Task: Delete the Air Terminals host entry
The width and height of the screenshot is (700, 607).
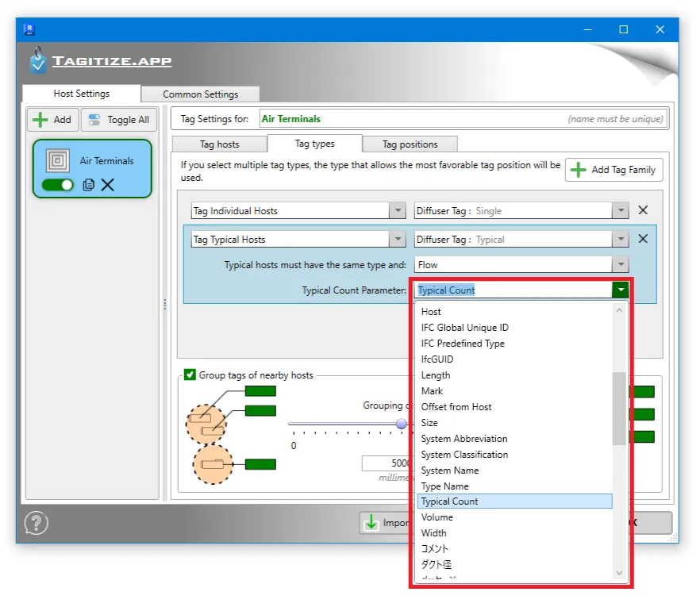Action: (108, 185)
